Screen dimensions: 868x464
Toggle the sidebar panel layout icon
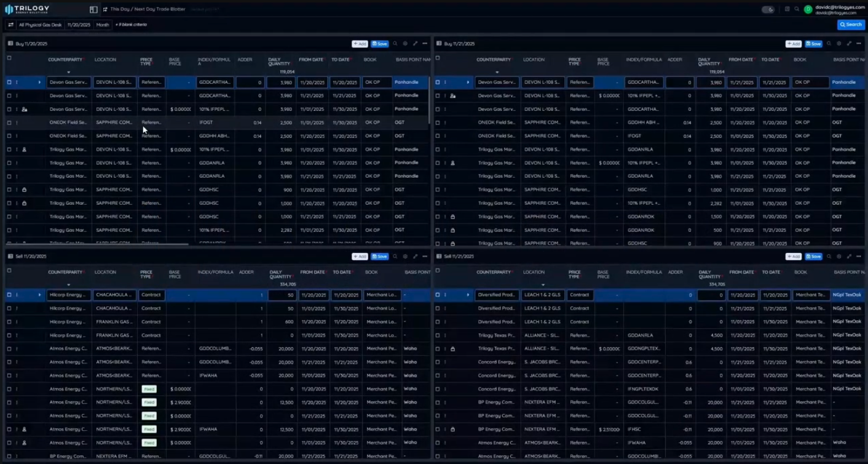93,9
